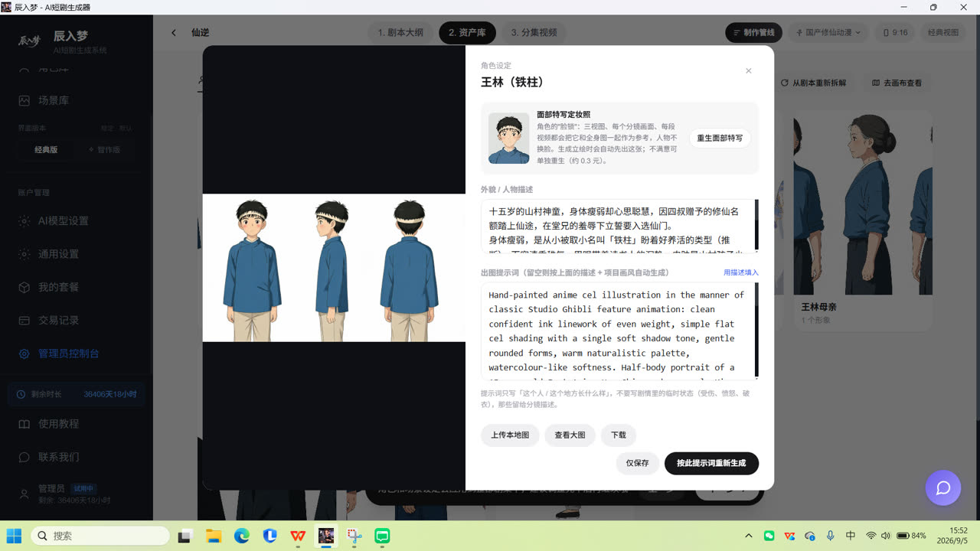Click 用描述填入 link
Image resolution: width=980 pixels, height=551 pixels.
[x=741, y=272]
